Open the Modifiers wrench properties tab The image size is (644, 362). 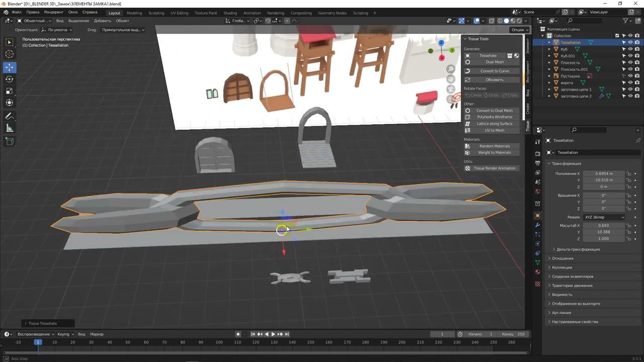[538, 225]
